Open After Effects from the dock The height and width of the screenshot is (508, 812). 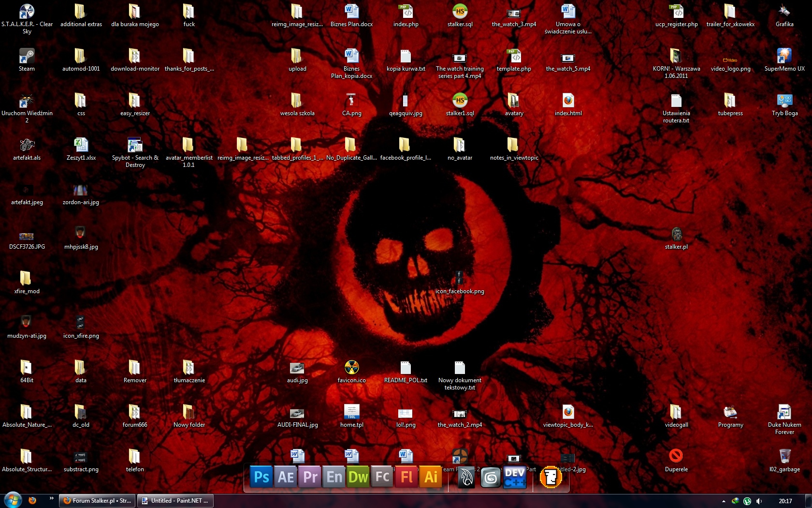[x=286, y=477]
